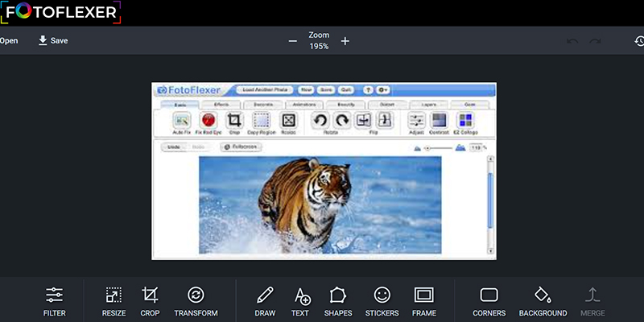This screenshot has height=322, width=644.
Task: Click the redo arrow in the top bar
Action: [x=595, y=41]
